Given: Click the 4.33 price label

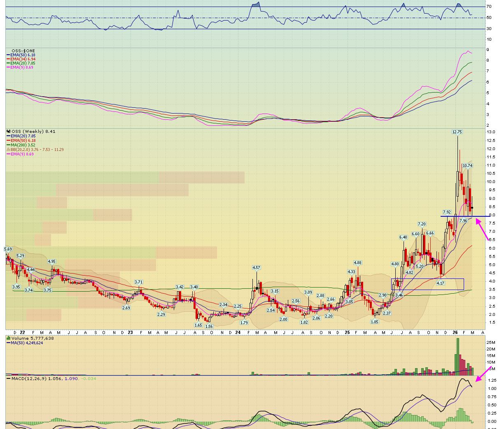Looking at the screenshot, I should 351,272.
